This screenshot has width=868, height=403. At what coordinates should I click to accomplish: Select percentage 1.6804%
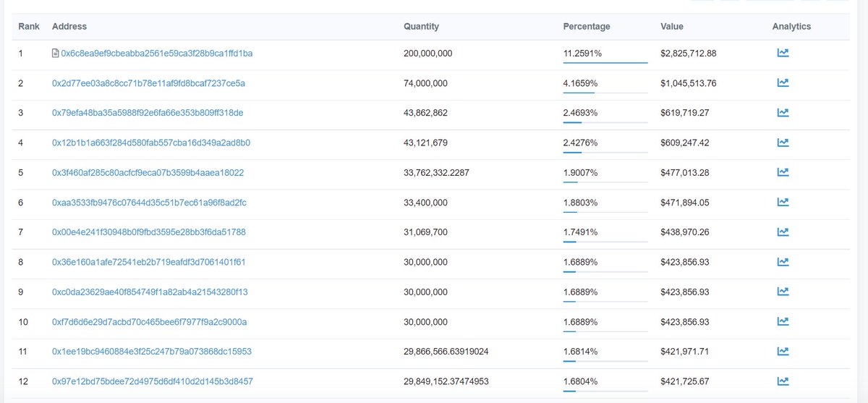[581, 381]
